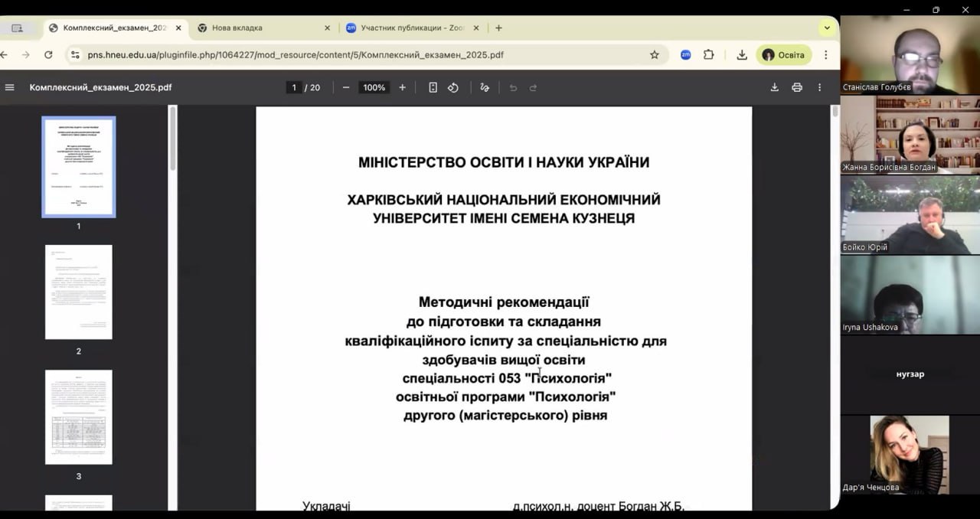Select page 2 thumbnail in sidebar
This screenshot has width=980, height=519.
[x=79, y=292]
